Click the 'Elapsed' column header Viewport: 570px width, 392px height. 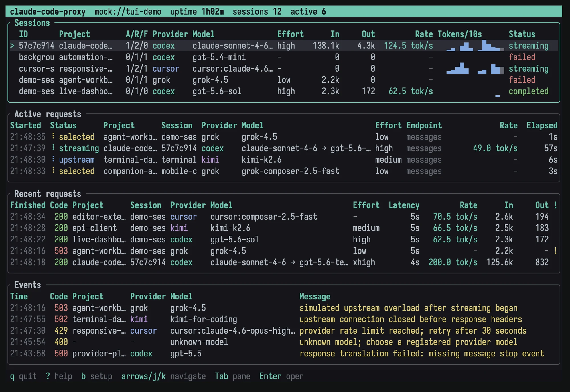[542, 126]
